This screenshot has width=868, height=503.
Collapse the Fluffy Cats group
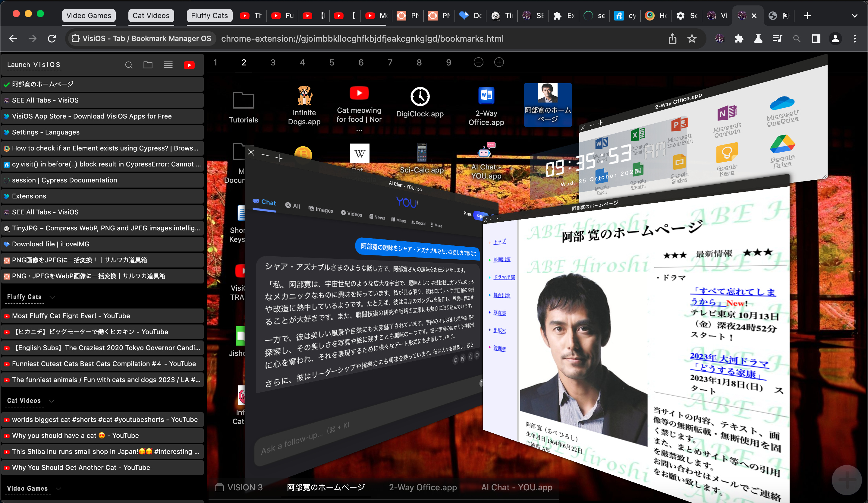[52, 297]
